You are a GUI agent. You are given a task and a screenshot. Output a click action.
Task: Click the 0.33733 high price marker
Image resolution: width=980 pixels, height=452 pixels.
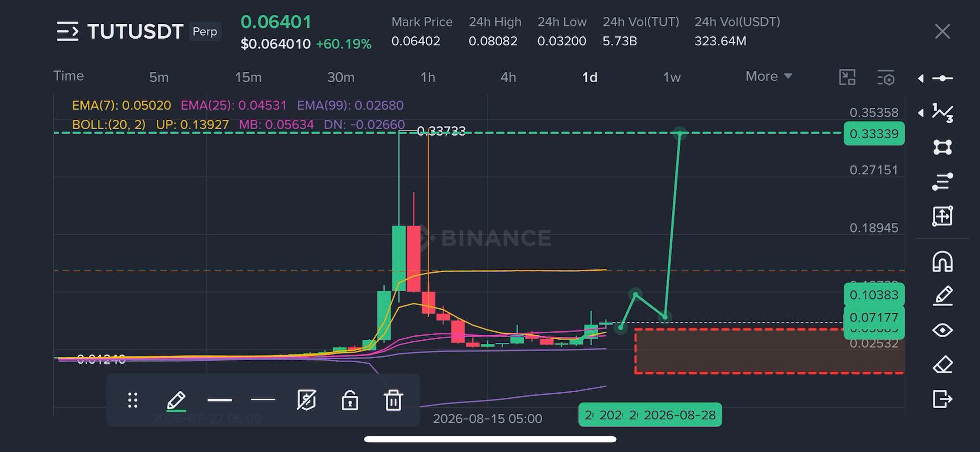pyautogui.click(x=441, y=131)
